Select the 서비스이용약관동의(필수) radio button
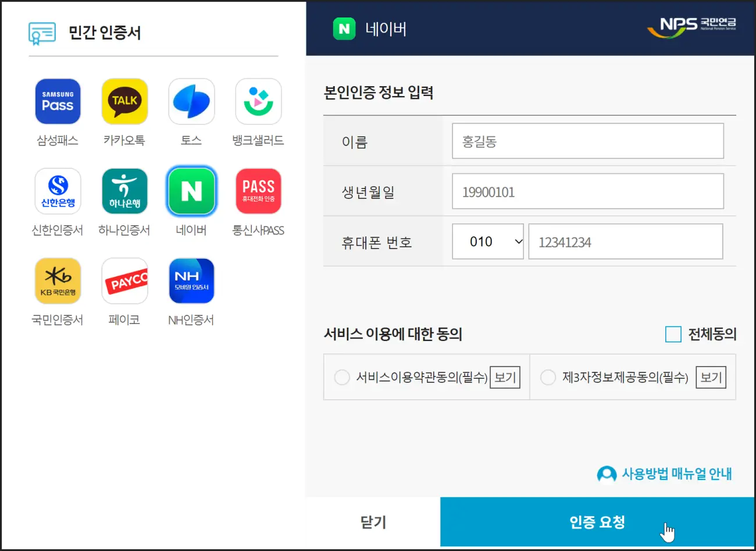The image size is (756, 551). [x=342, y=377]
